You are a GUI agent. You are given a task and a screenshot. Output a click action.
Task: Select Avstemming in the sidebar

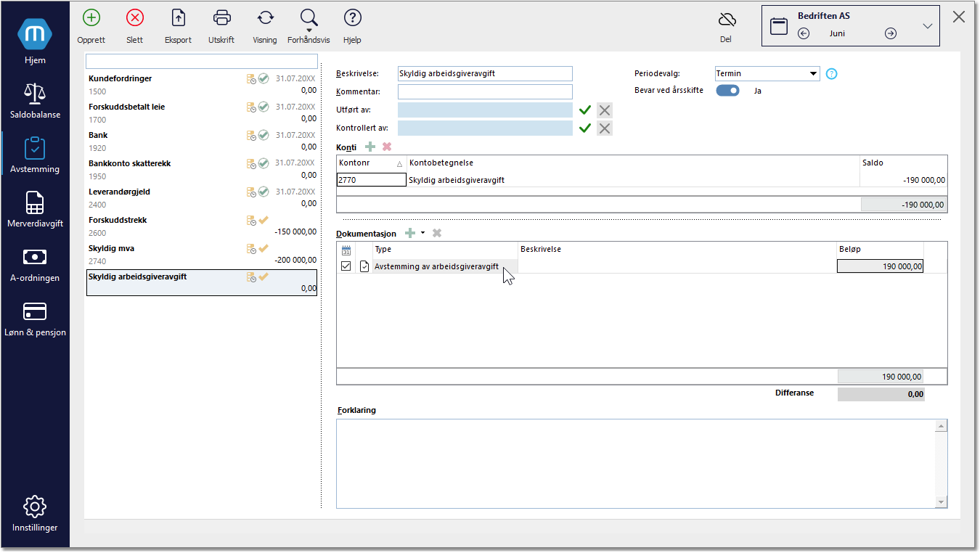coord(35,155)
